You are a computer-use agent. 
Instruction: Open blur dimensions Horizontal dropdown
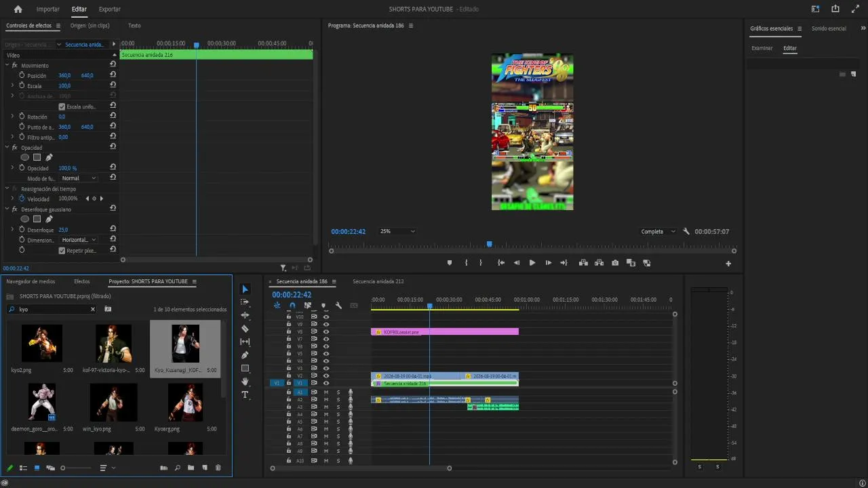[x=79, y=240]
